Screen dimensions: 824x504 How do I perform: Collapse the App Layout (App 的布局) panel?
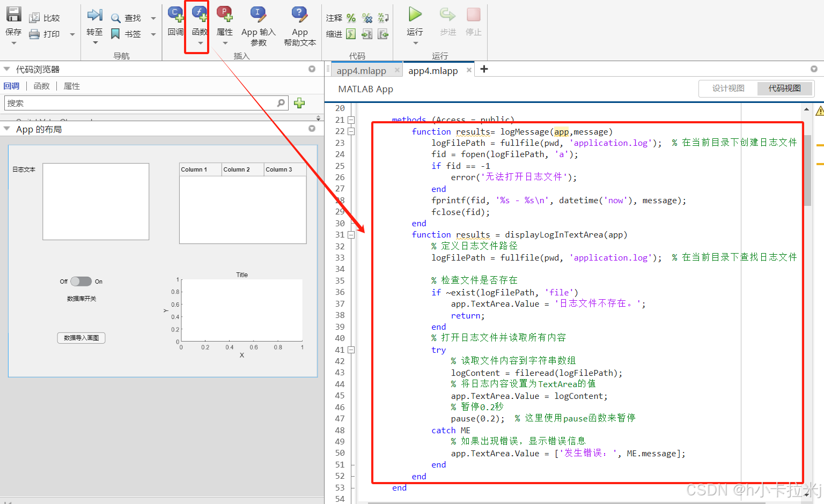point(7,129)
